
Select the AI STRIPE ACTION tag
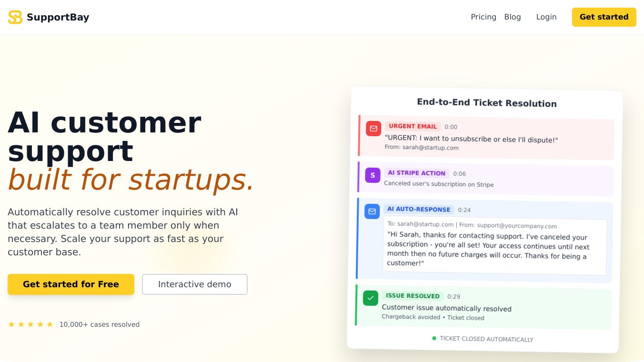[x=416, y=173]
